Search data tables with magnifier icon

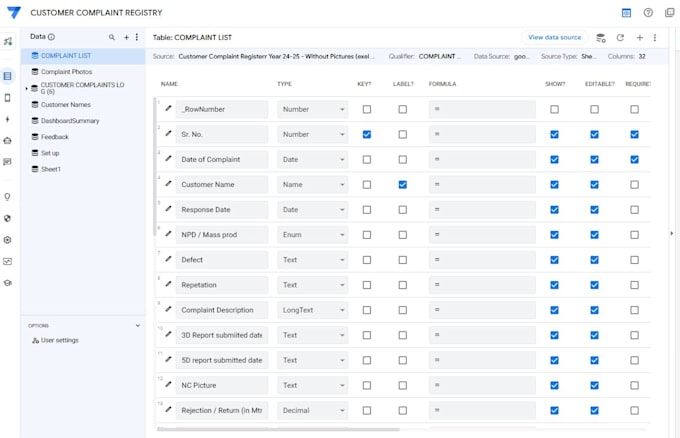[x=112, y=37]
